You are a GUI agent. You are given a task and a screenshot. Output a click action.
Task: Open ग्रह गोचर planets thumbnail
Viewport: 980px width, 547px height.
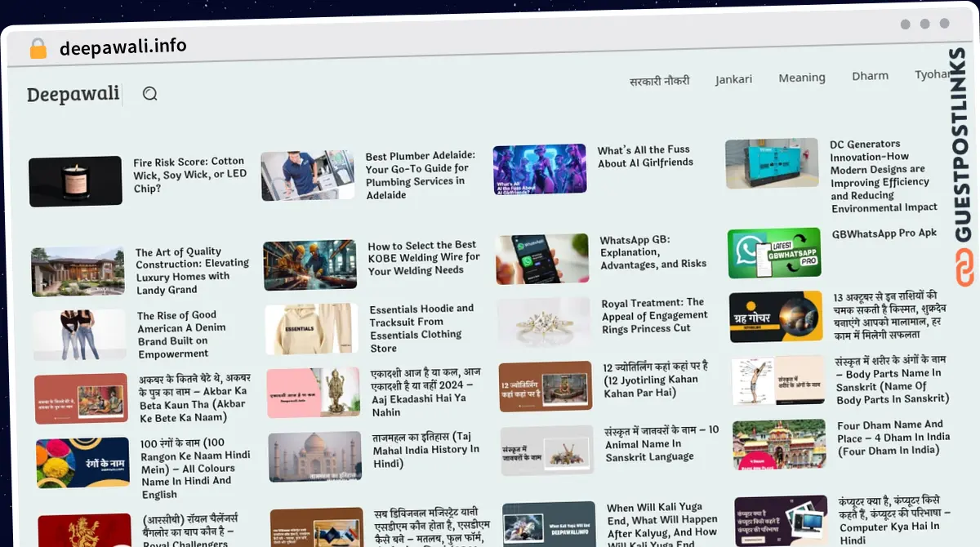pyautogui.click(x=776, y=316)
